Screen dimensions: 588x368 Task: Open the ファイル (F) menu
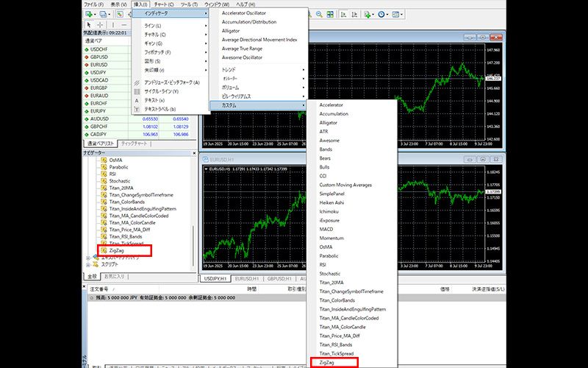pyautogui.click(x=93, y=4)
